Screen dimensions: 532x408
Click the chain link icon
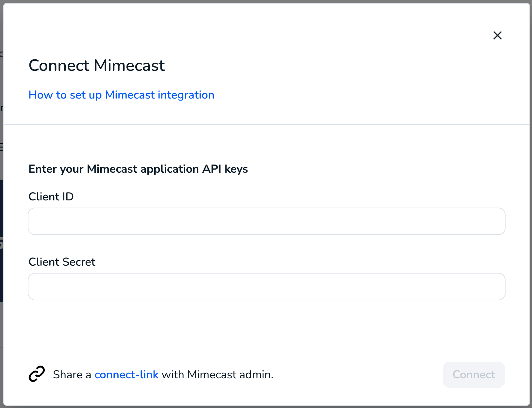coord(37,374)
